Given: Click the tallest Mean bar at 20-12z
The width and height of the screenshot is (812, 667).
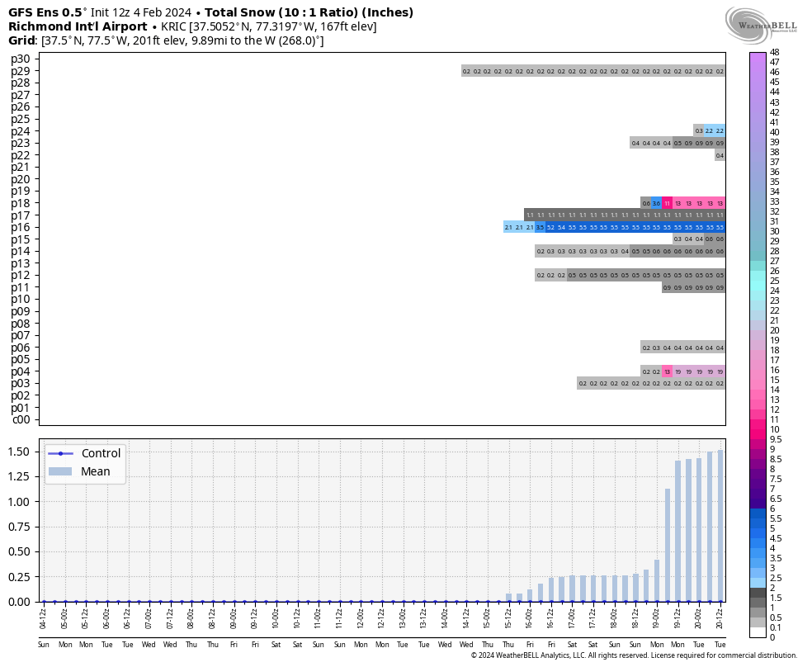Looking at the screenshot, I should click(x=720, y=526).
